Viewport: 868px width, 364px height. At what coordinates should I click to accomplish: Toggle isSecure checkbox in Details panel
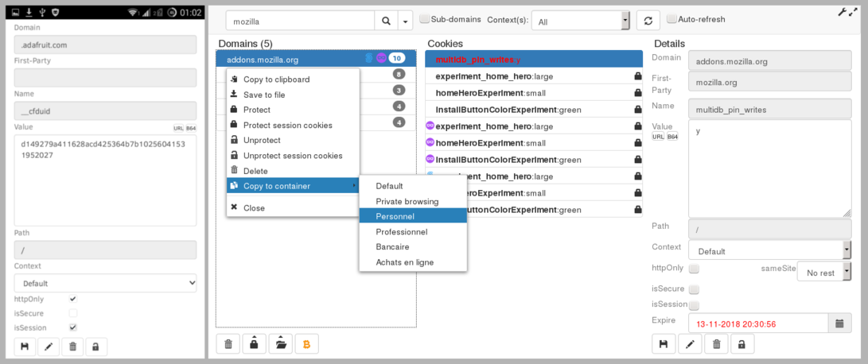694,289
